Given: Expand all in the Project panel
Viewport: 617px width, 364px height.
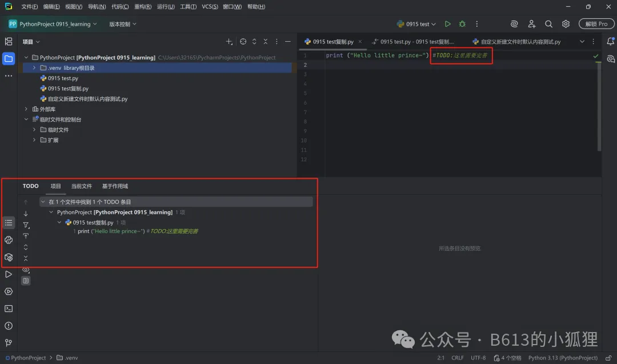Looking at the screenshot, I should click(x=254, y=41).
